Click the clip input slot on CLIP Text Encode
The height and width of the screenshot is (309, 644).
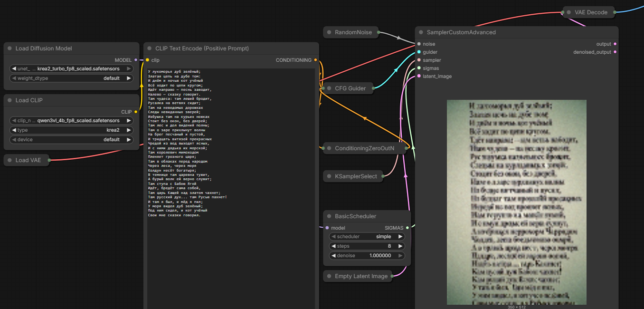tap(147, 60)
